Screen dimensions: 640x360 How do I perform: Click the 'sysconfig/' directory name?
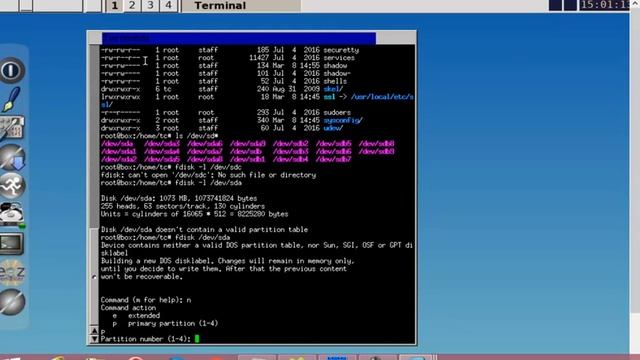click(x=343, y=120)
